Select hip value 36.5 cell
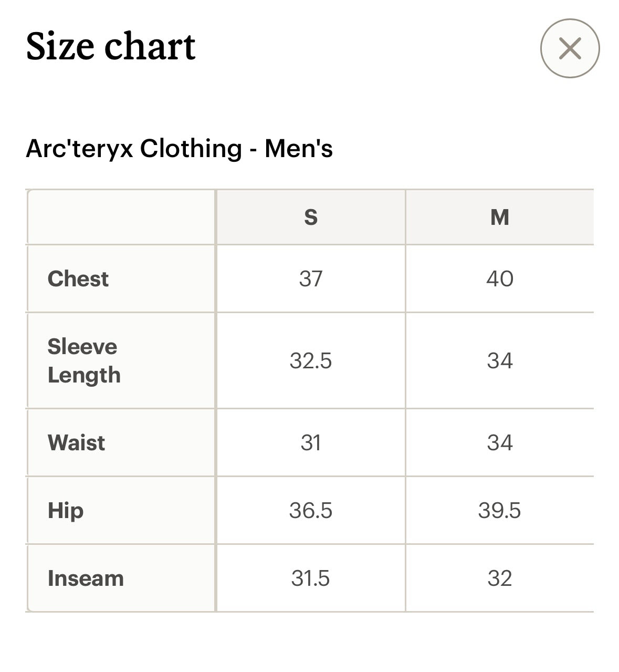Screen dimensions: 619x672 pyautogui.click(x=311, y=511)
